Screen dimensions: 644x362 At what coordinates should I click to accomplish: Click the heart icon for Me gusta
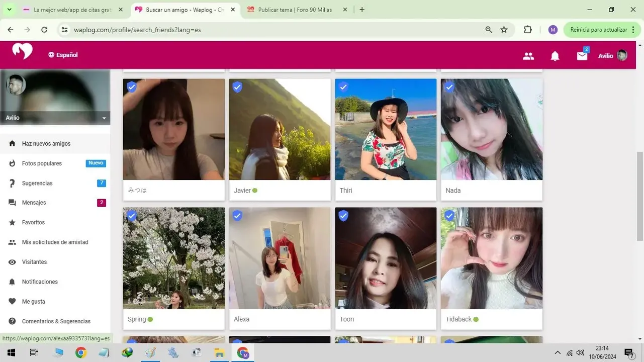12,302
